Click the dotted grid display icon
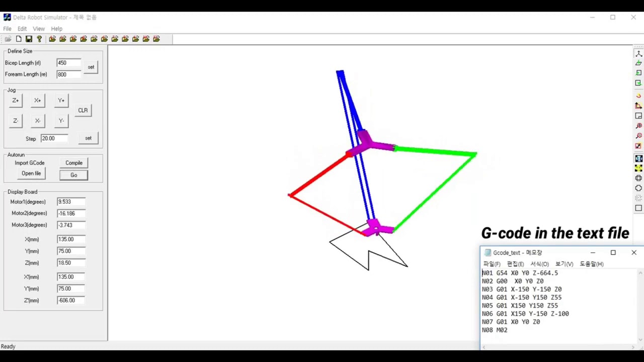 (638, 198)
